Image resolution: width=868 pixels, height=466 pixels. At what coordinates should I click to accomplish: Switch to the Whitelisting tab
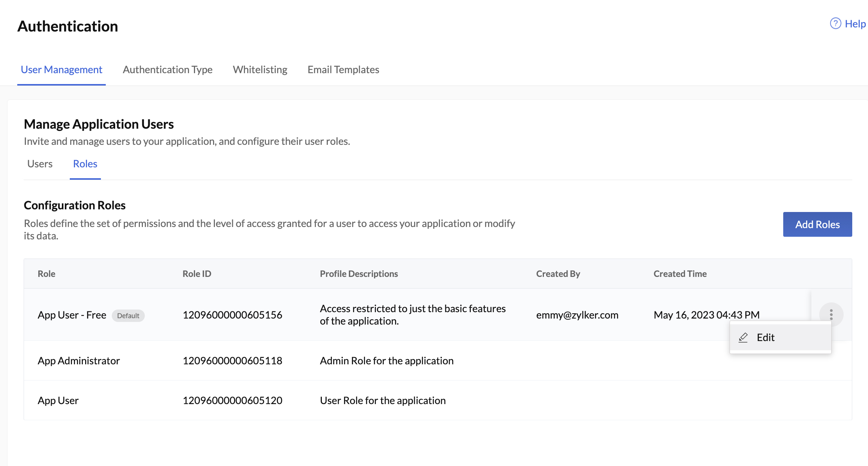[260, 69]
